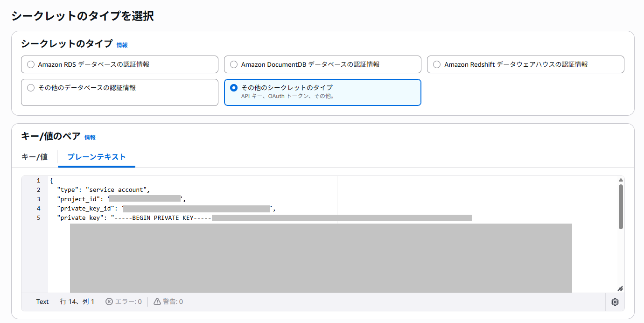The height and width of the screenshot is (323, 644).
Task: Open 情報 link next to キー/値のペア
Action: (x=90, y=138)
